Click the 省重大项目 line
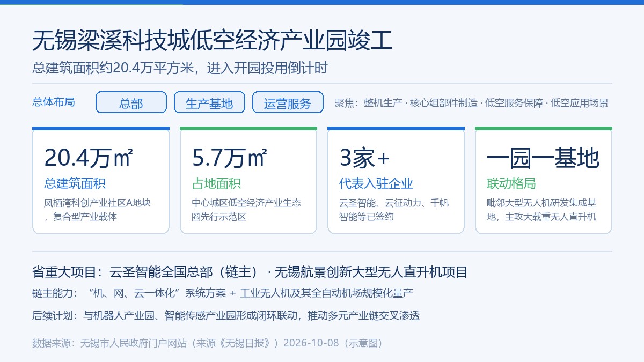The height and width of the screenshot is (362, 644). click(250, 272)
